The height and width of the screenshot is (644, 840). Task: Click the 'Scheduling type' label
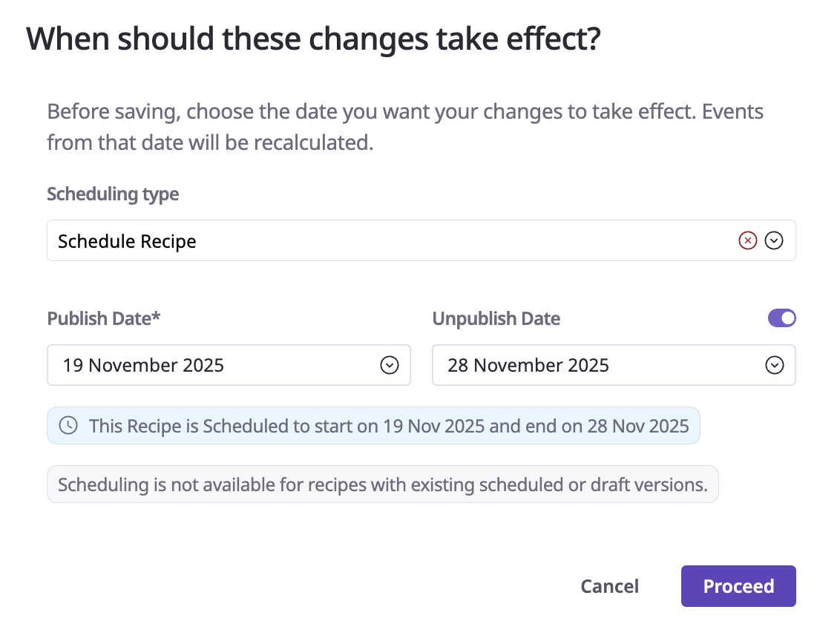point(113,194)
